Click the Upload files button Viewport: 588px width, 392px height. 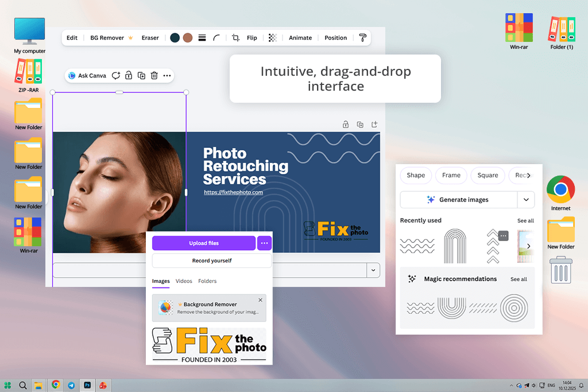(204, 243)
